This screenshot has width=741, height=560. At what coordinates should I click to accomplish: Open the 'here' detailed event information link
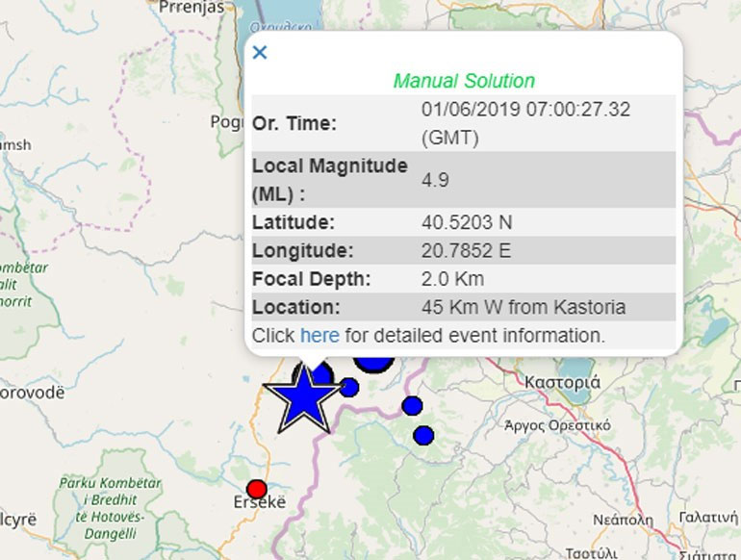(319, 336)
